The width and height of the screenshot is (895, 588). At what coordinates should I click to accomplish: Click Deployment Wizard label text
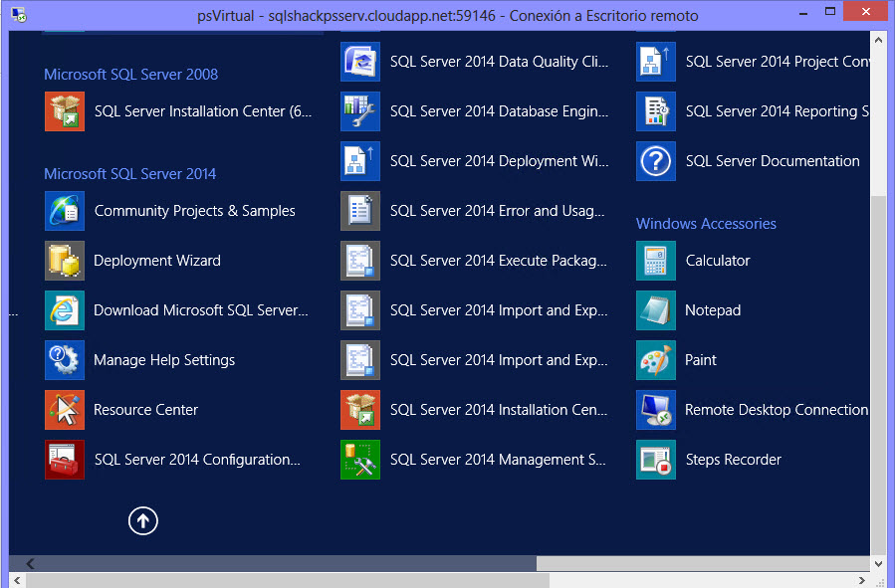[157, 261]
